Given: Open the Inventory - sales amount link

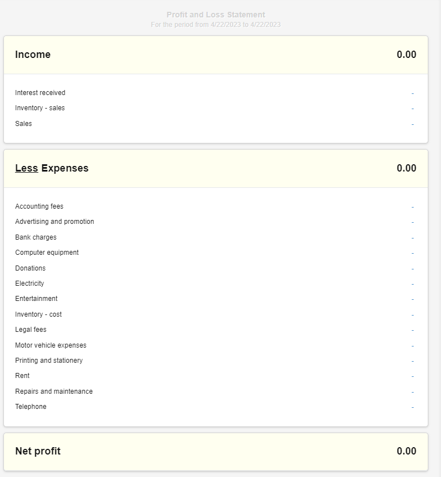Looking at the screenshot, I should click(413, 109).
